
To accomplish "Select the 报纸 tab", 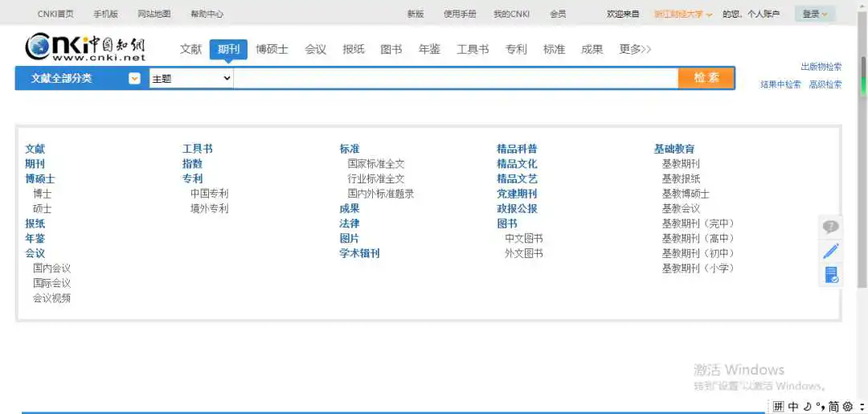I will (354, 49).
